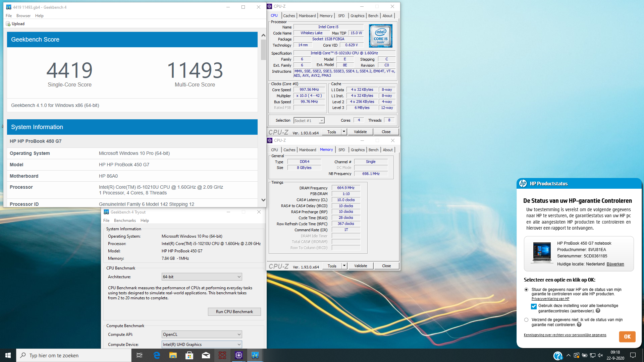Click Run CPU Benchmark button
The width and height of the screenshot is (644, 362).
(x=234, y=312)
